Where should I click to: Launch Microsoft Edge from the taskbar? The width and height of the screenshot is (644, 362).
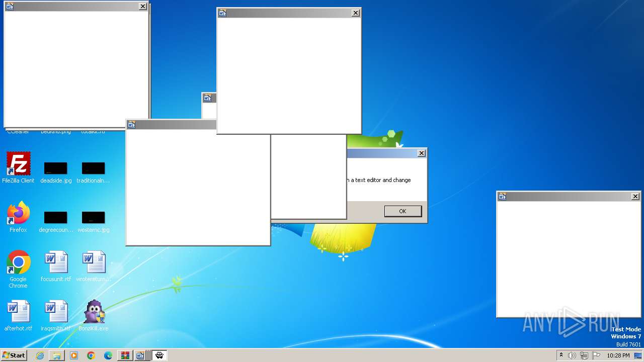(108, 355)
